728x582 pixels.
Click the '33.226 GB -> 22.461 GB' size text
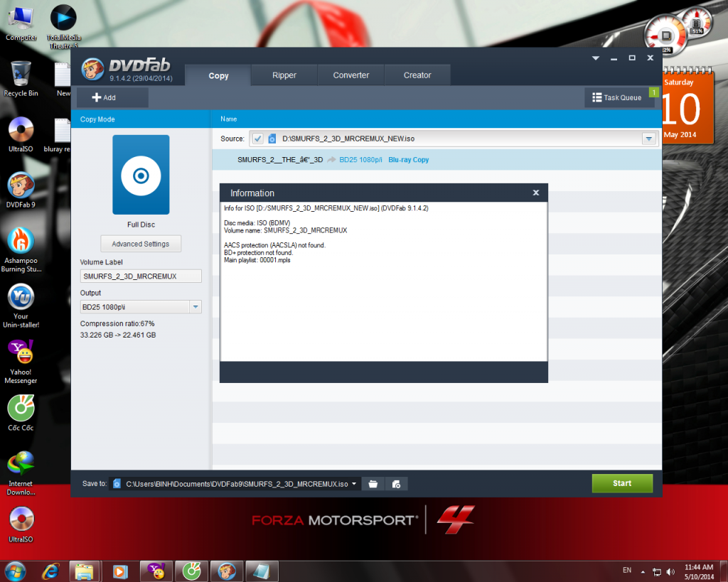(x=118, y=335)
